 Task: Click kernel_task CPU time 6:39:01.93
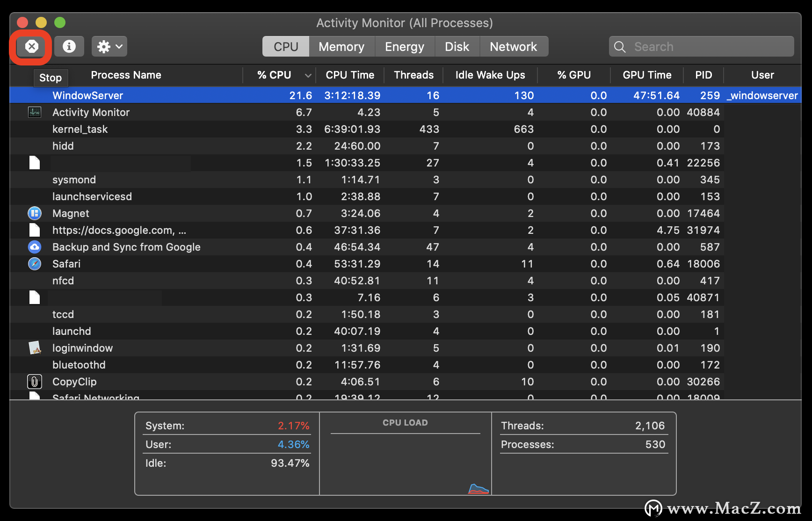[352, 129]
